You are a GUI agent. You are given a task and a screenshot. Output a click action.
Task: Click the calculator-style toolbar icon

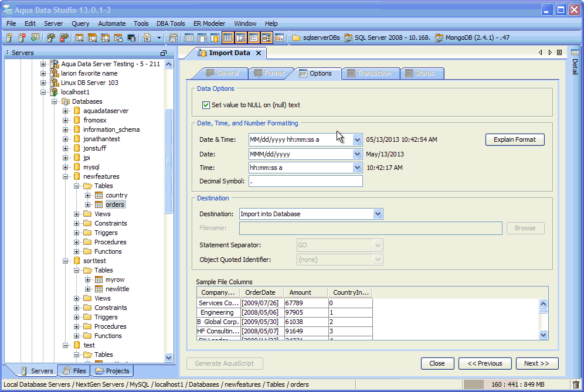[173, 38]
